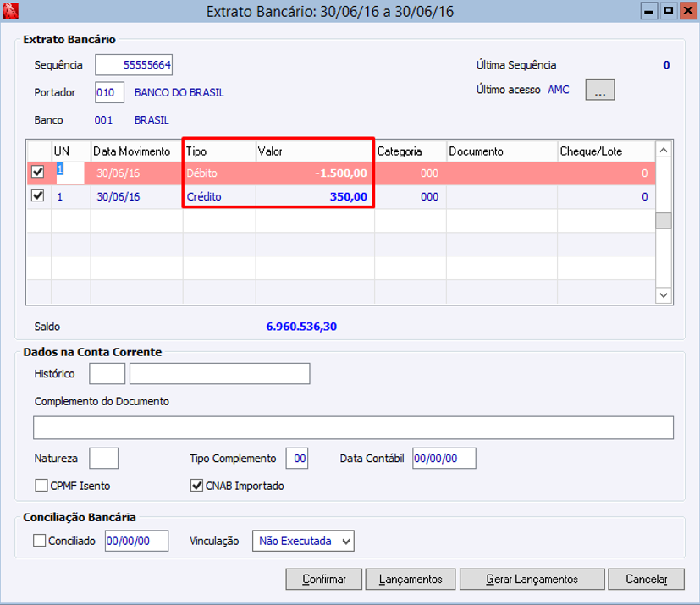Click the UN edit cell in Débito row
The image size is (700, 605).
(x=70, y=173)
